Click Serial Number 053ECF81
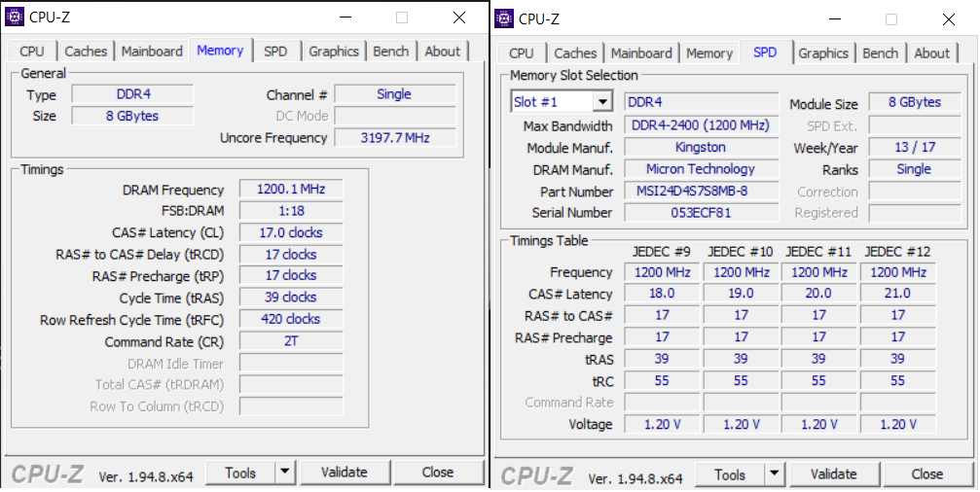The height and width of the screenshot is (492, 980). (x=702, y=212)
